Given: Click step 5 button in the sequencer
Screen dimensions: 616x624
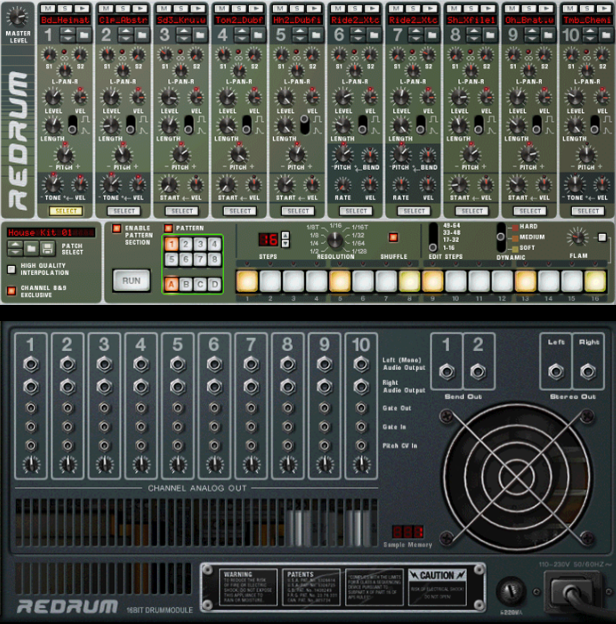Looking at the screenshot, I should click(340, 281).
